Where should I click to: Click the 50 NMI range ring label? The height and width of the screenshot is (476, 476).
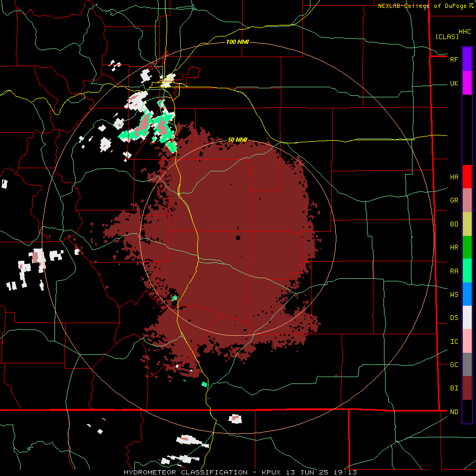click(237, 140)
